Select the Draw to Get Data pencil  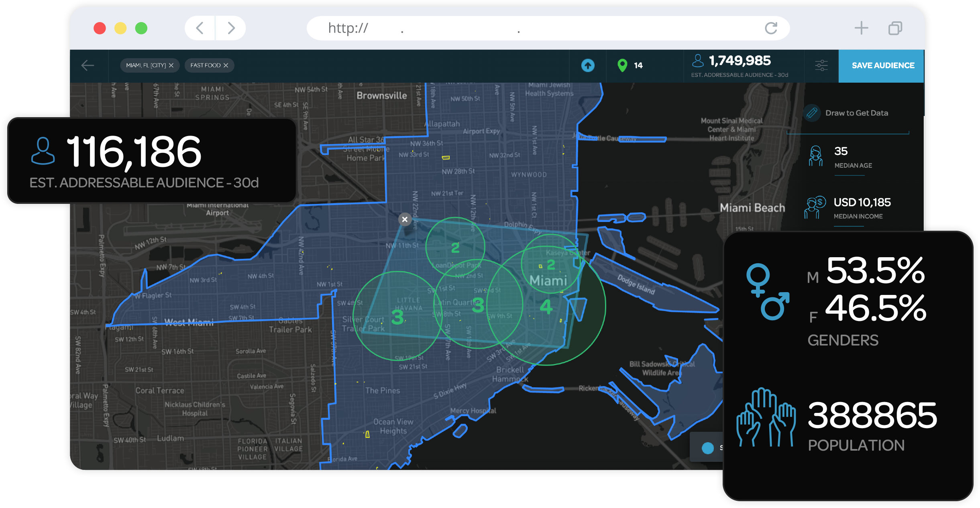(x=812, y=113)
